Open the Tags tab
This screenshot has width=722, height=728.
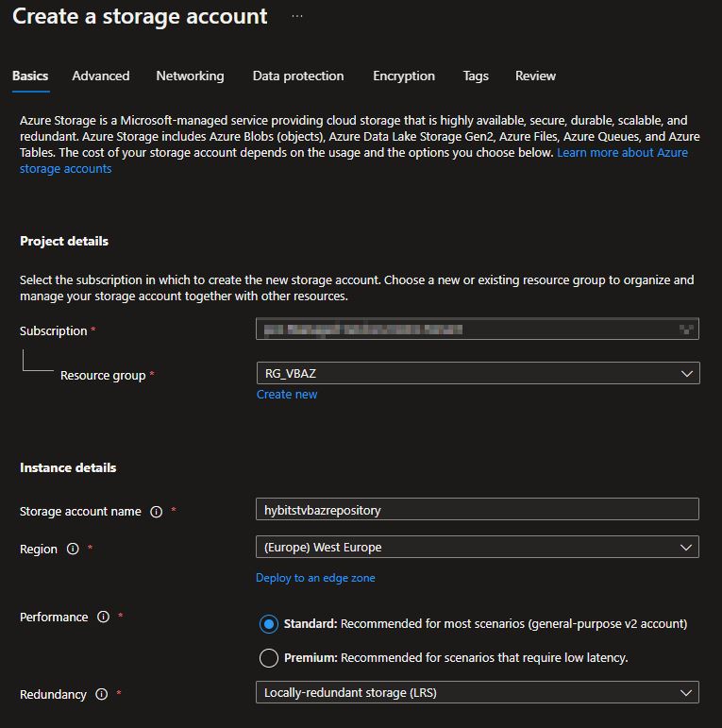pos(476,76)
